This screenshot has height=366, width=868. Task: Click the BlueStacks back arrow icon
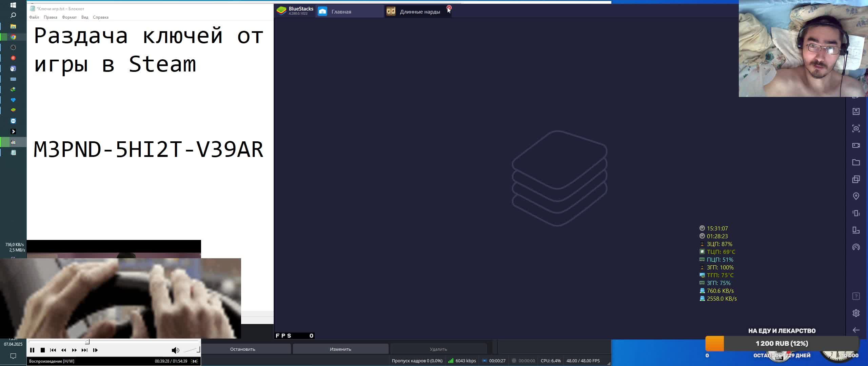856,330
